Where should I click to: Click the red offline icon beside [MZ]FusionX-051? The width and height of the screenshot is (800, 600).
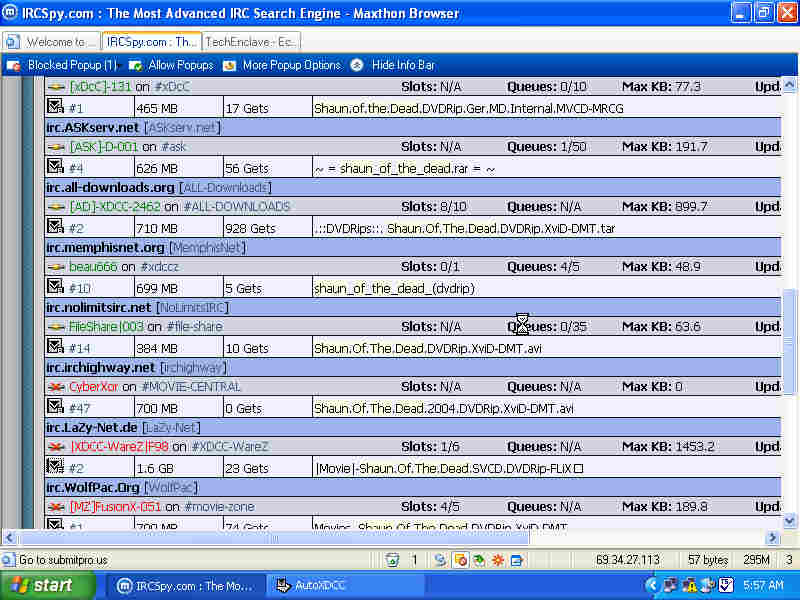click(56, 507)
